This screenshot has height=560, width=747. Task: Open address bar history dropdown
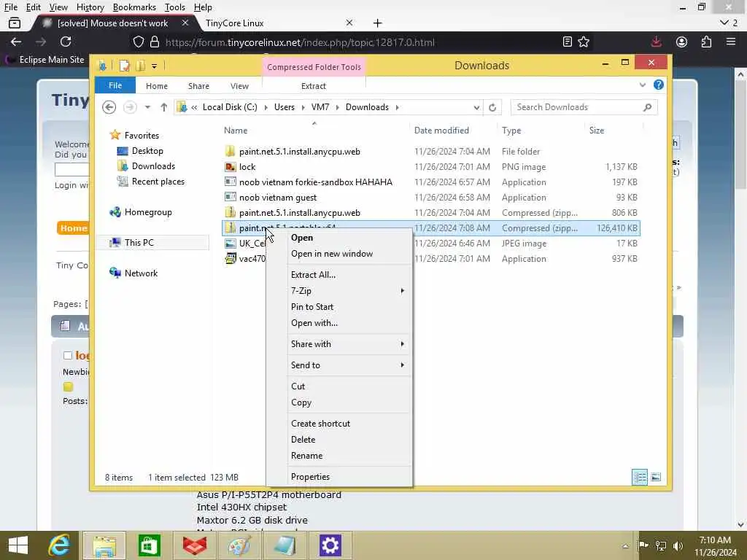(476, 108)
